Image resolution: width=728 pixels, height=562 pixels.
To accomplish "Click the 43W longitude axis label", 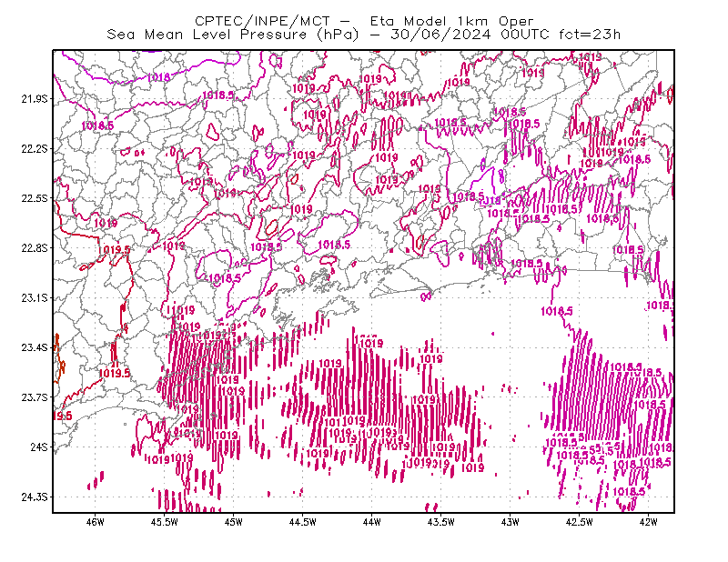I will pos(511,522).
